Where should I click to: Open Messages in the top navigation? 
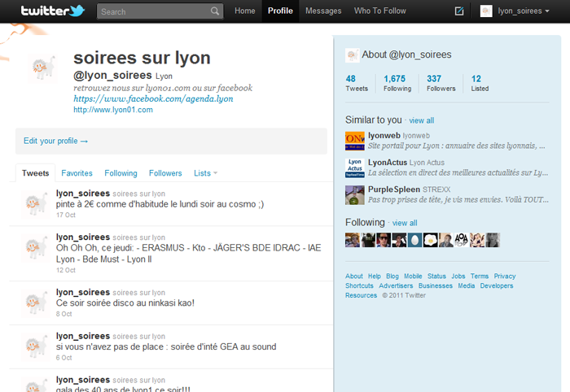click(x=323, y=11)
